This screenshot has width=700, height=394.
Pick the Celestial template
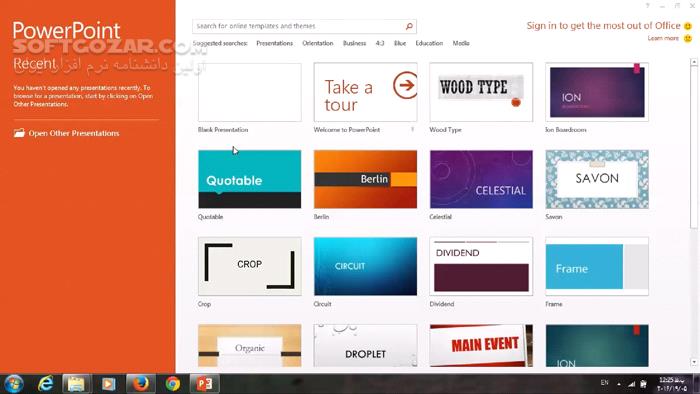[481, 179]
